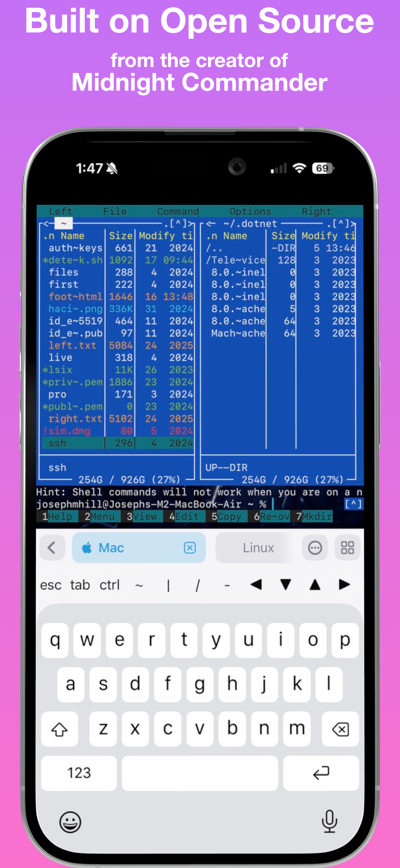Open the Command menu
400x868 pixels.
(178, 211)
